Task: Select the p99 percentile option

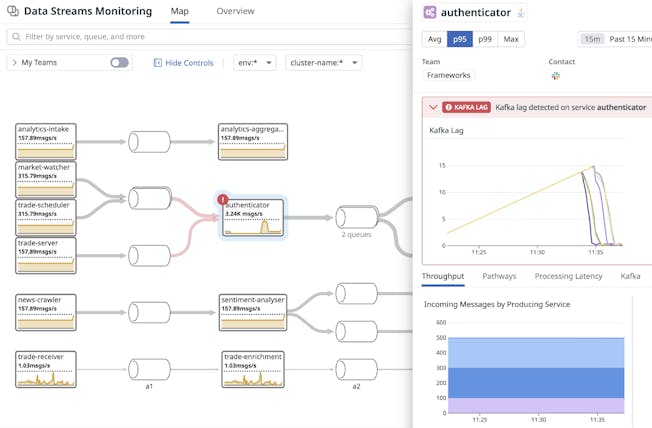Action: click(484, 39)
